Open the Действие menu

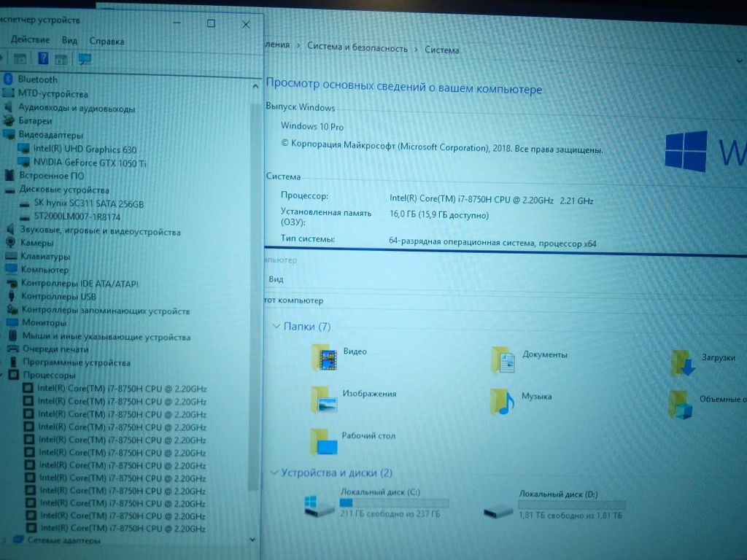click(30, 40)
